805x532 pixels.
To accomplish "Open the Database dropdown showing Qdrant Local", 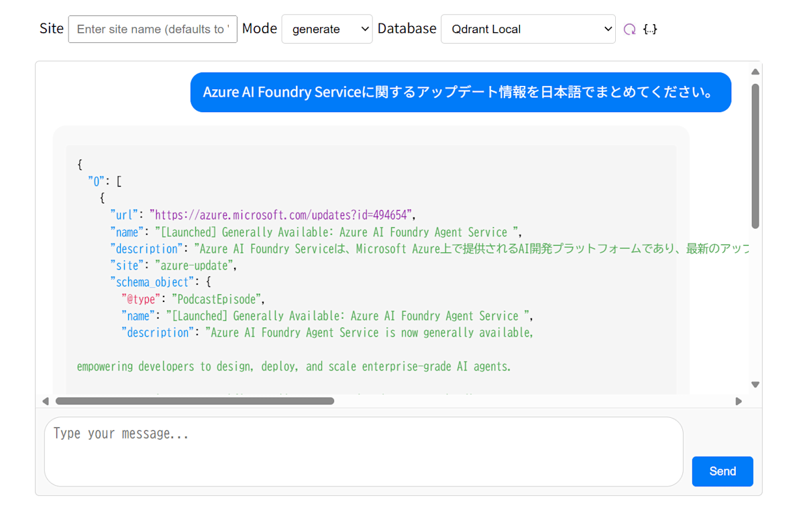I will coord(528,29).
